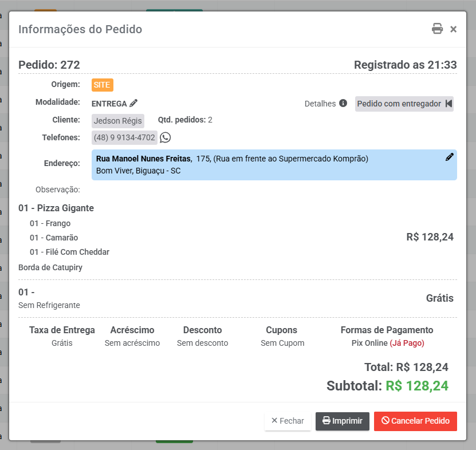The image size is (476, 450).
Task: Click the printer icon in the header
Action: [x=437, y=29]
